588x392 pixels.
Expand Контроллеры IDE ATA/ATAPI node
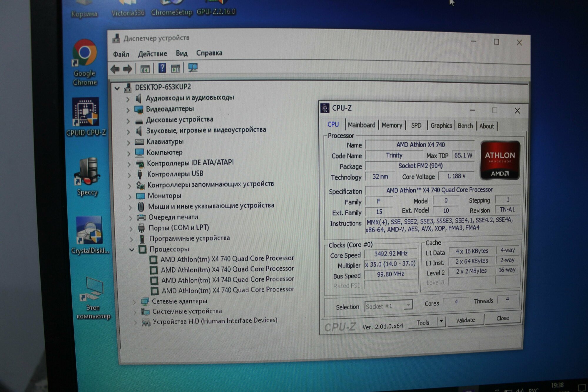tap(129, 164)
